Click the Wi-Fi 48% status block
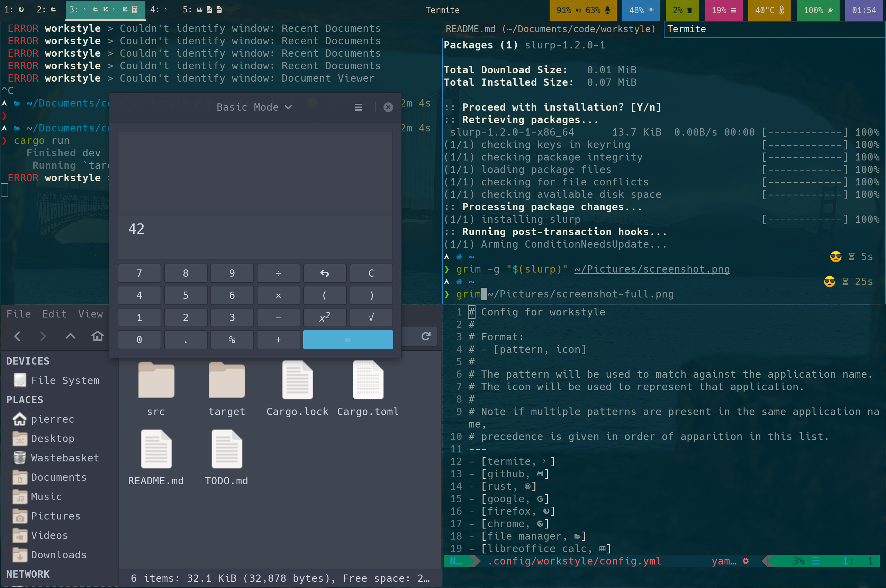The width and height of the screenshot is (886, 588). pyautogui.click(x=641, y=10)
